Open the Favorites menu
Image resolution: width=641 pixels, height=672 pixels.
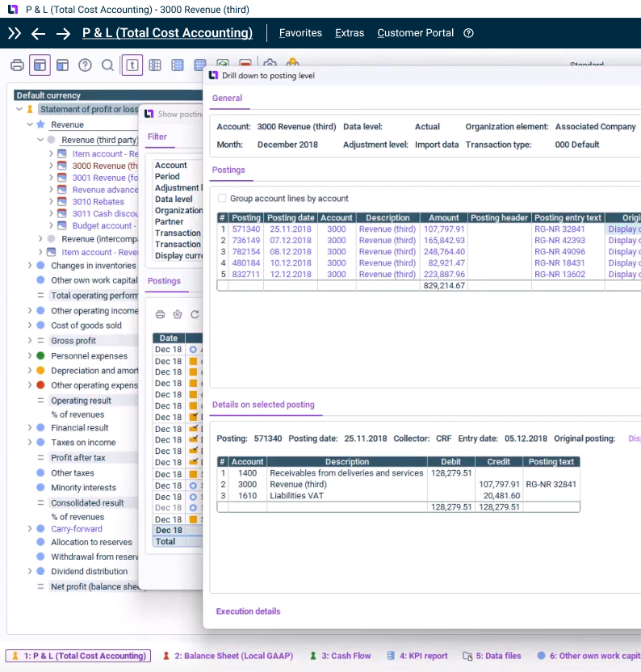[x=300, y=33]
